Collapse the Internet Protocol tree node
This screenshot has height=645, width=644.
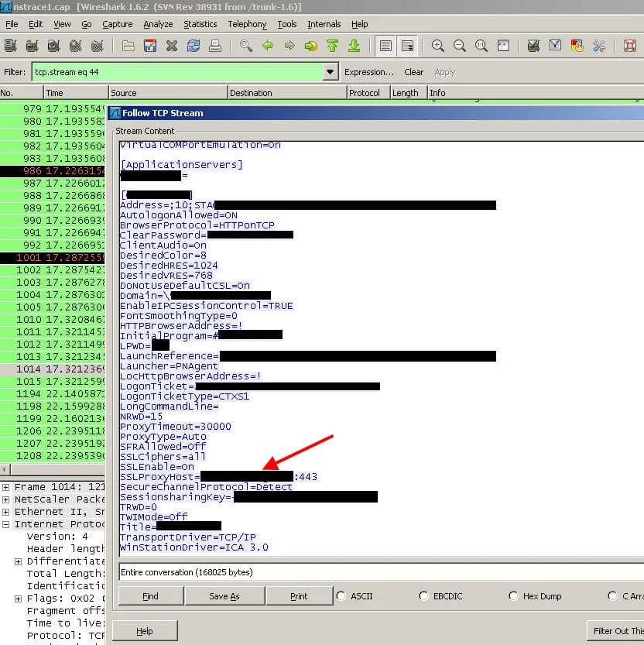point(5,524)
